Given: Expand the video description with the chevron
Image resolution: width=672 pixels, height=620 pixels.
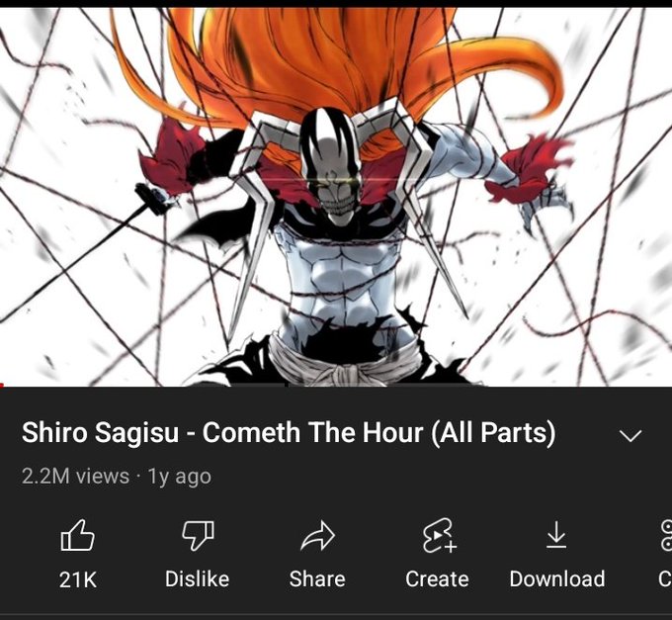Looking at the screenshot, I should pyautogui.click(x=630, y=436).
